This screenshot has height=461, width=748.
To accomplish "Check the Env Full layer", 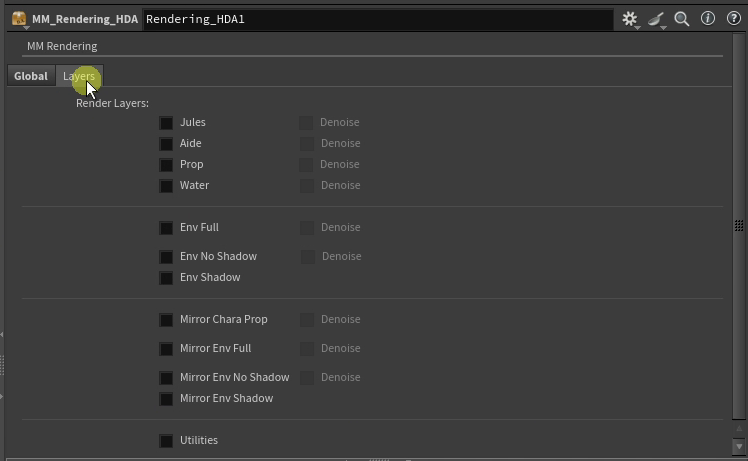I will tap(166, 228).
